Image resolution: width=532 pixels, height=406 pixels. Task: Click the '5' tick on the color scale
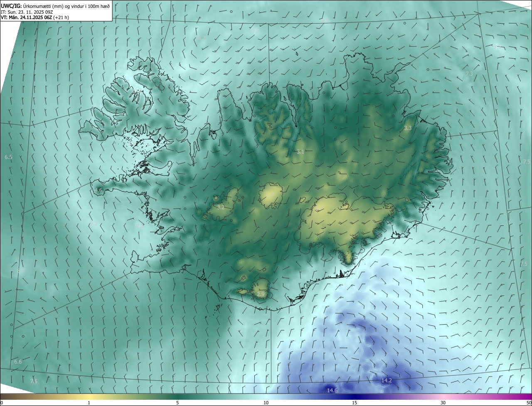(x=177, y=403)
